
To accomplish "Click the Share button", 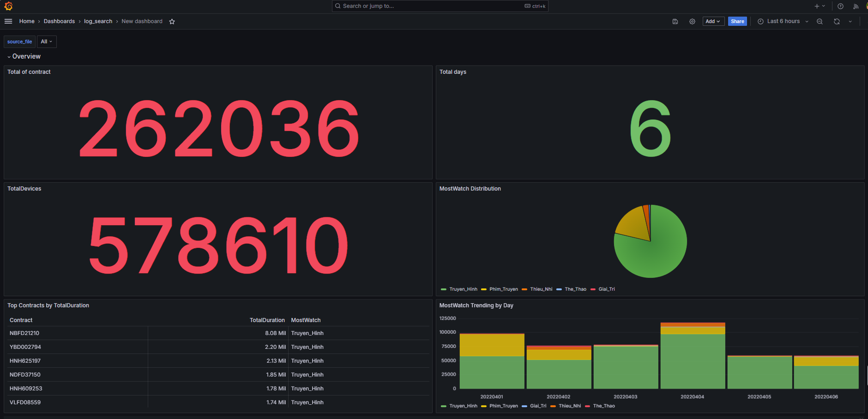I will tap(737, 21).
